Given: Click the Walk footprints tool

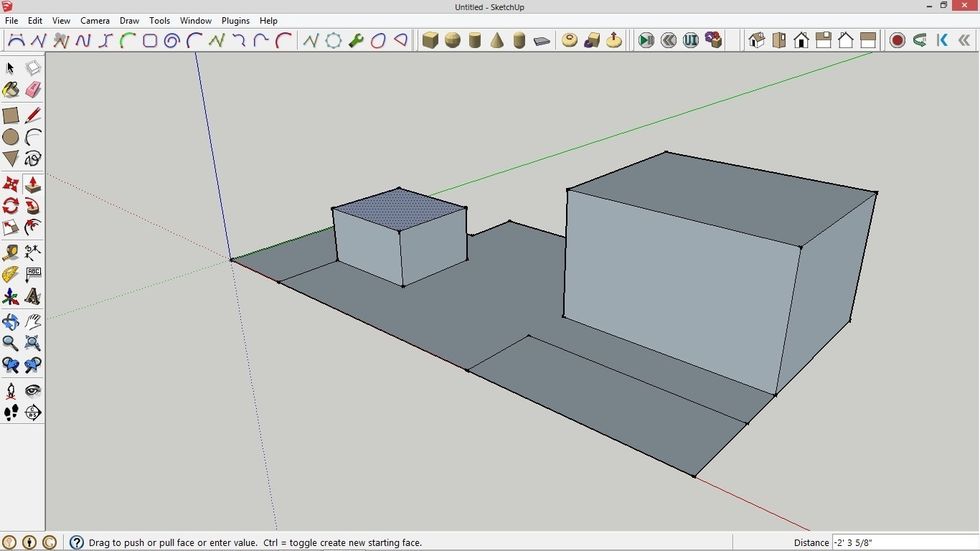Looking at the screenshot, I should [11, 412].
